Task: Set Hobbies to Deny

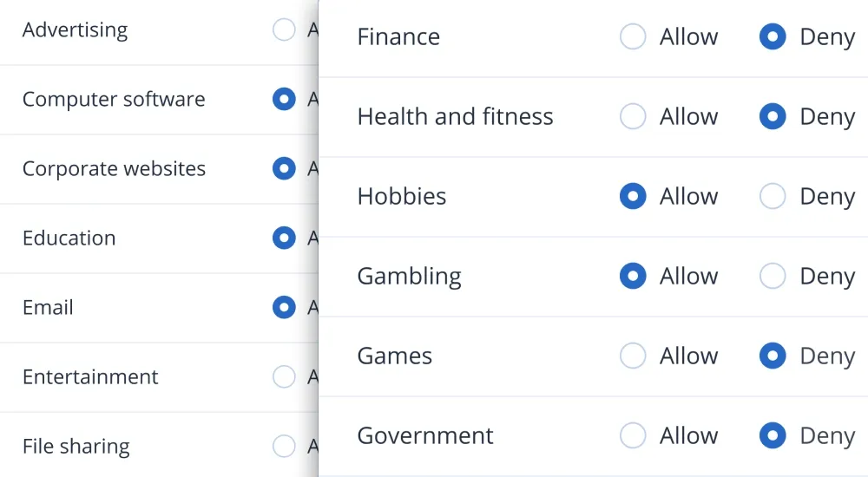Action: coord(773,196)
